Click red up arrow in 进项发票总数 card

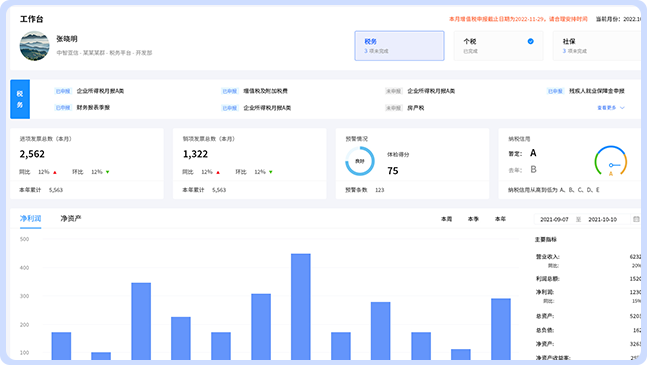[55, 172]
